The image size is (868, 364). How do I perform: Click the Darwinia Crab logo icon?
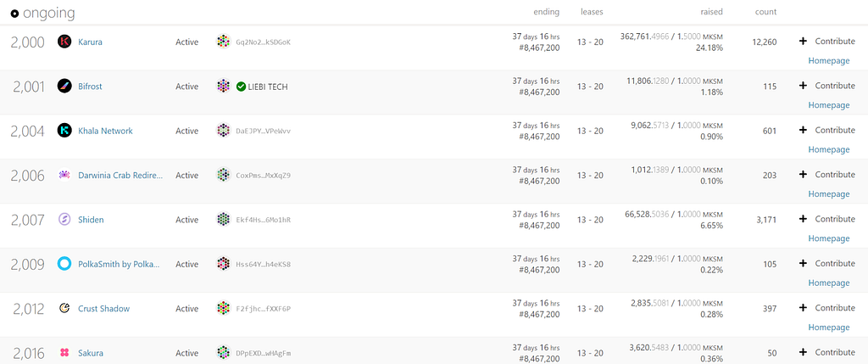pyautogui.click(x=64, y=175)
